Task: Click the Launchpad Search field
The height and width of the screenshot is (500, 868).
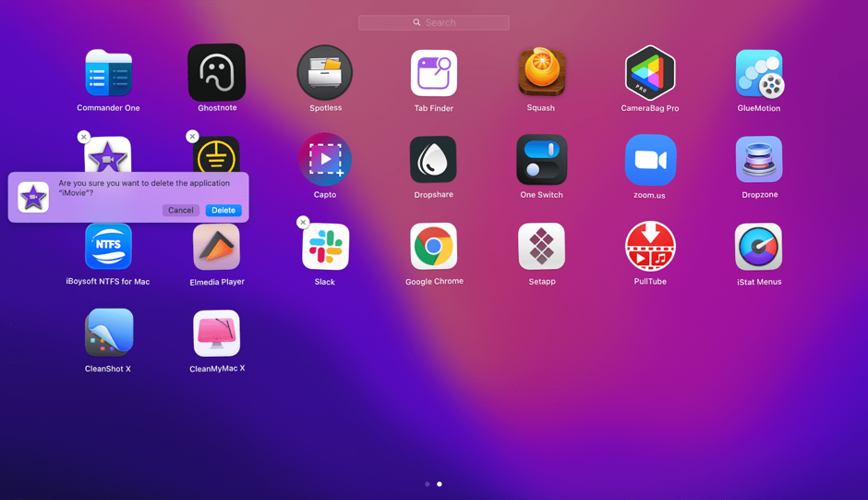Action: coord(433,22)
